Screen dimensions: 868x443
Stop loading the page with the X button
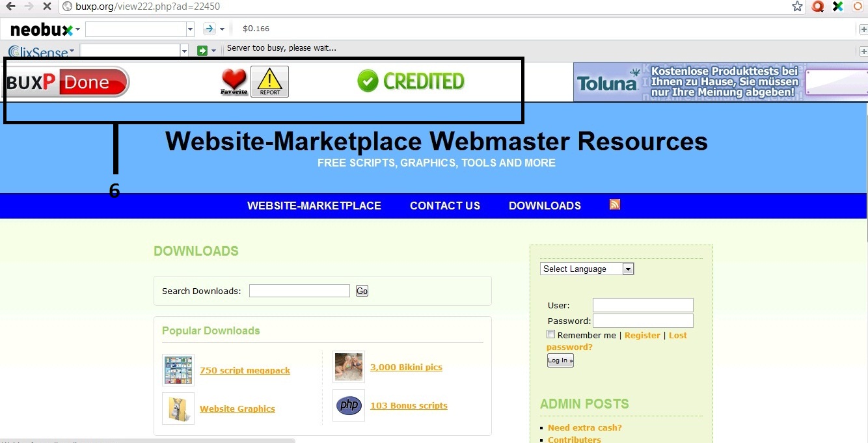coord(47,7)
